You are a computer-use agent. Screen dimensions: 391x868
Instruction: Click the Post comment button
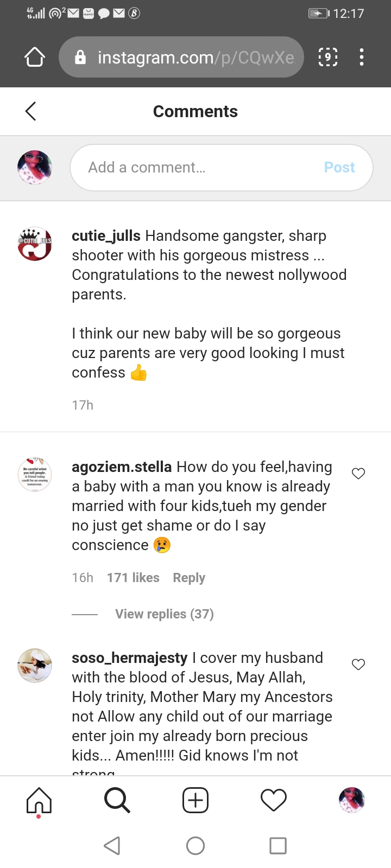point(339,168)
